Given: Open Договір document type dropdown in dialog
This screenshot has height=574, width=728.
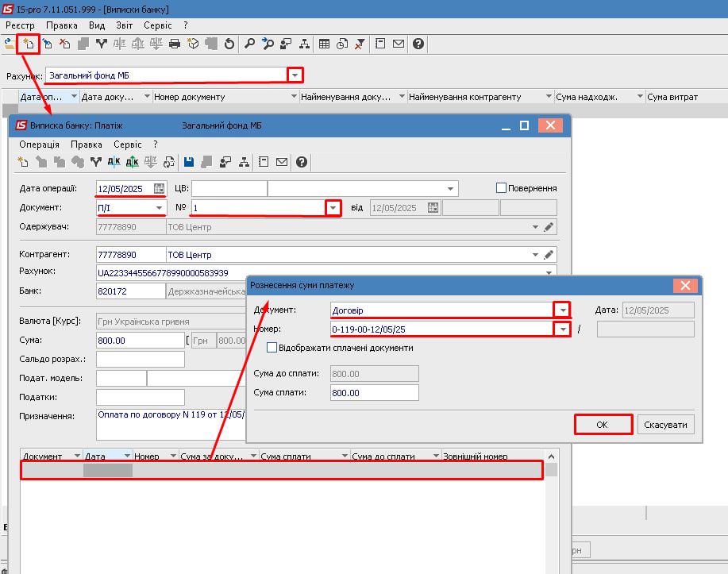Looking at the screenshot, I should click(563, 310).
